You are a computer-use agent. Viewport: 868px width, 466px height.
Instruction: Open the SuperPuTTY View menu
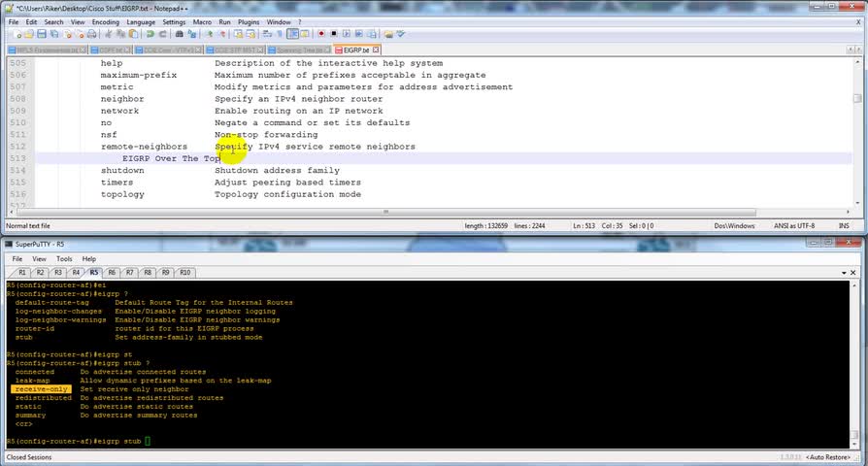[39, 259]
